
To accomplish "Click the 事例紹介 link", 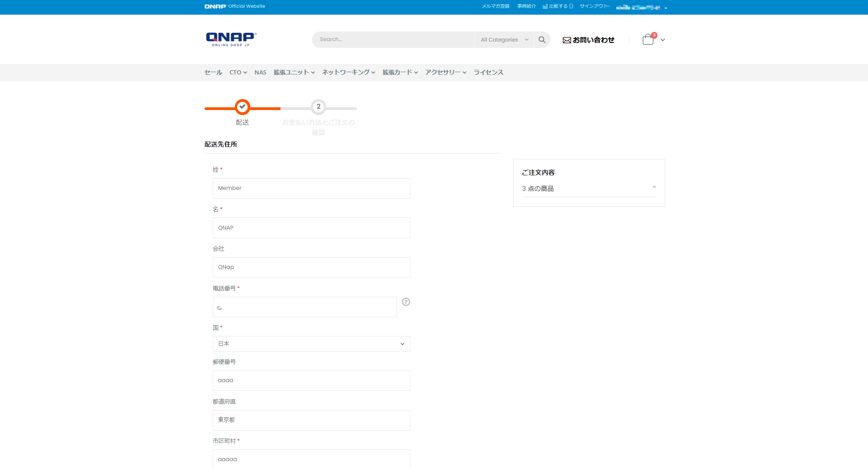I will 526,6.
